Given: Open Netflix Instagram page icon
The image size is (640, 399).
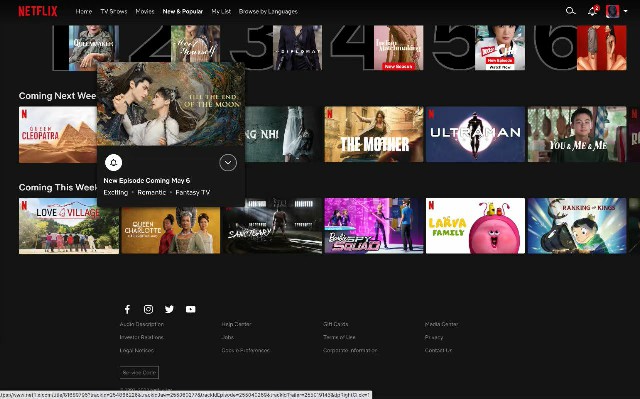Looking at the screenshot, I should pyautogui.click(x=149, y=309).
